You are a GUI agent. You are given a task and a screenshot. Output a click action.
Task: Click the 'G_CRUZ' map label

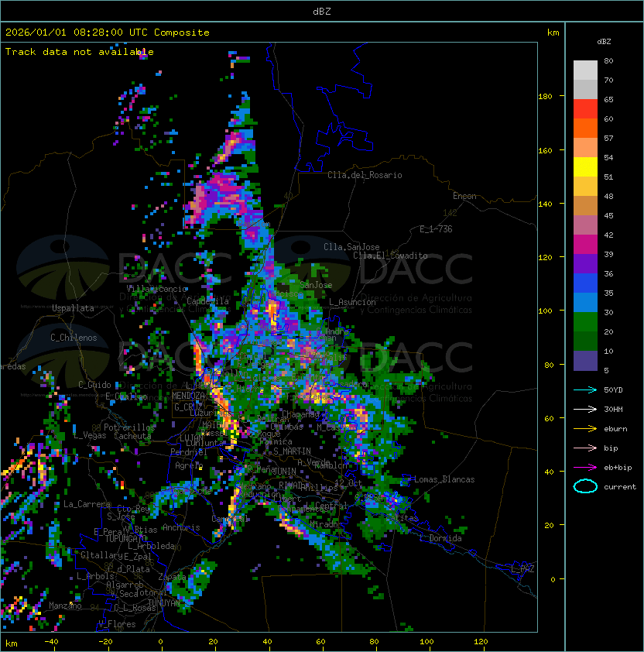188,407
